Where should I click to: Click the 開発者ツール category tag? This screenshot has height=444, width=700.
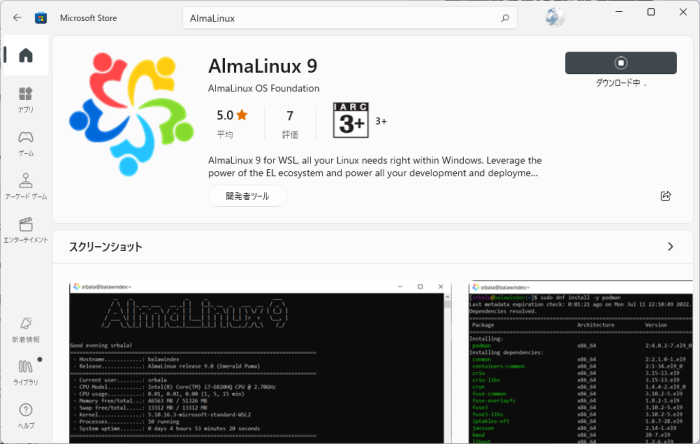point(247,197)
